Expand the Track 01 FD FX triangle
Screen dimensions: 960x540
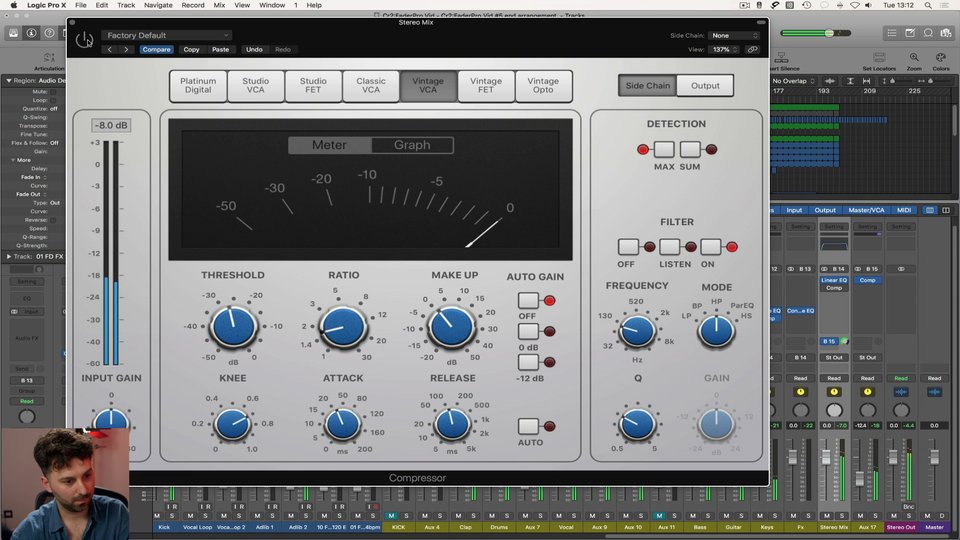[x=9, y=257]
